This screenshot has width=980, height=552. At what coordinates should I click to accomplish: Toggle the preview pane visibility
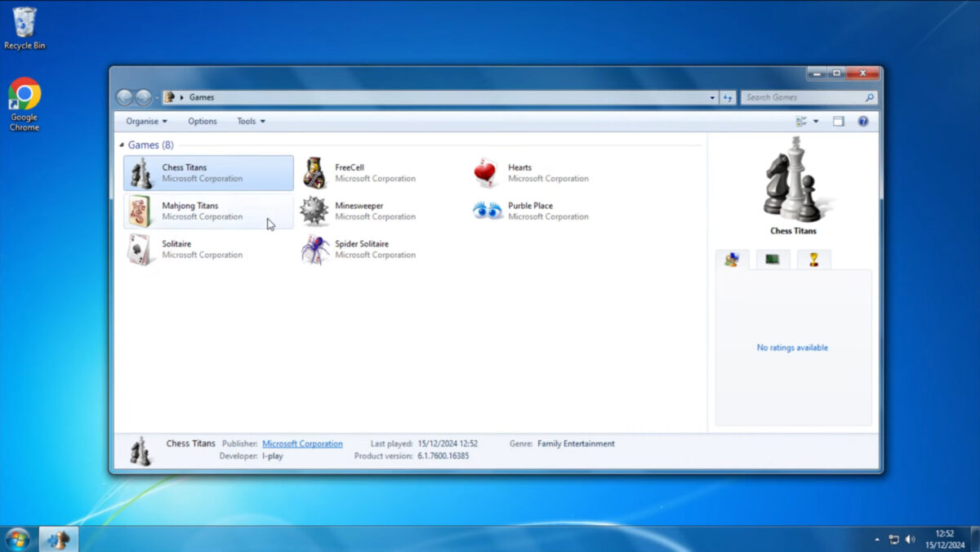(838, 121)
